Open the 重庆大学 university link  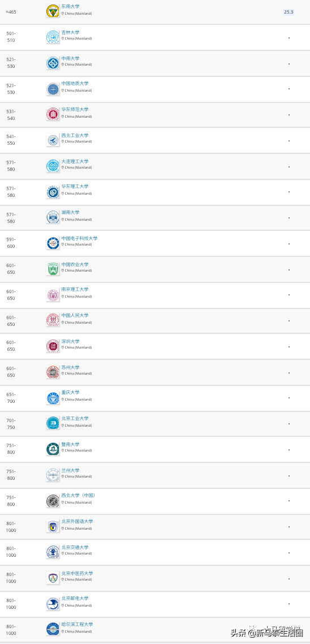(70, 392)
